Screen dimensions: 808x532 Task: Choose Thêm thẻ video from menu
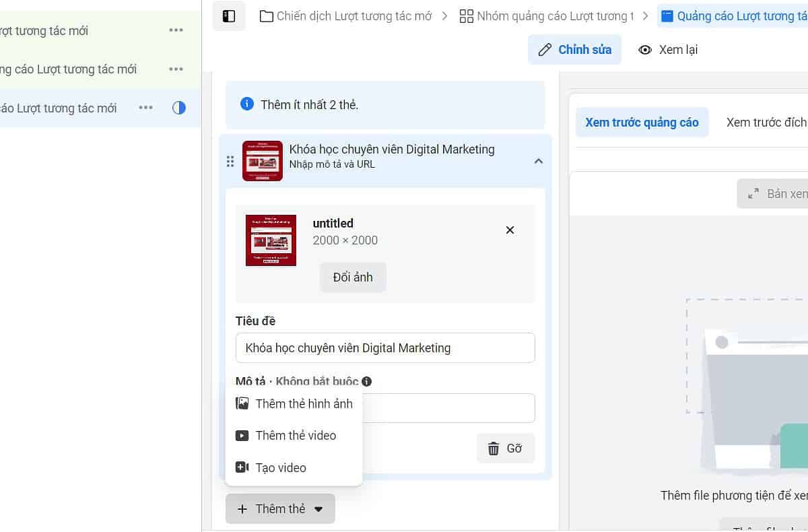[x=294, y=436]
